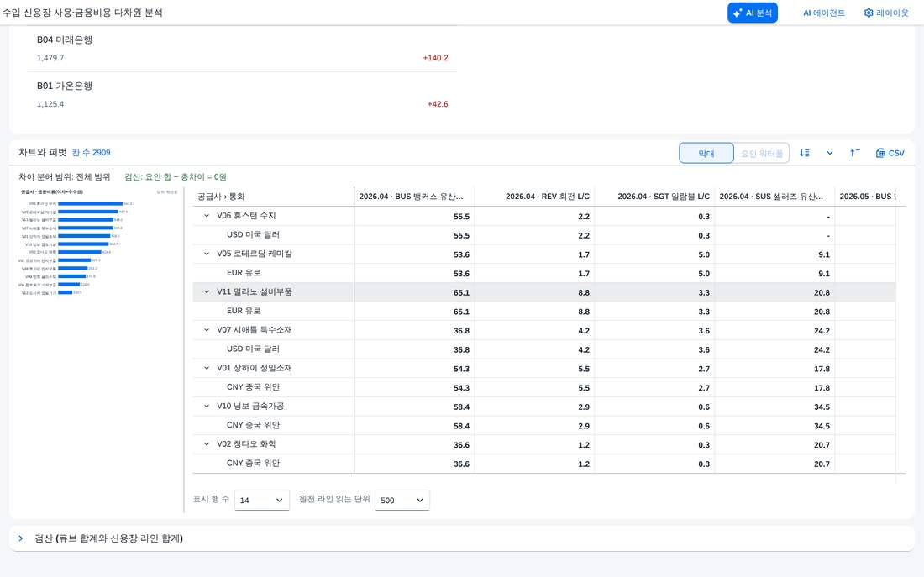Click the EUR 유로 row under V11
The image size is (924, 577).
pyautogui.click(x=544, y=312)
